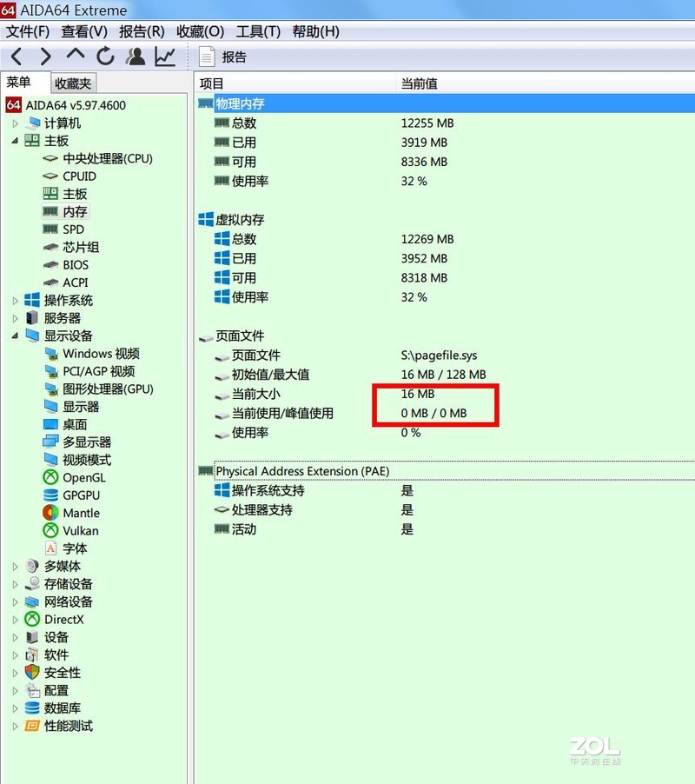Expand the 设备 tree node
Viewport: 695px width, 784px height.
point(15,637)
